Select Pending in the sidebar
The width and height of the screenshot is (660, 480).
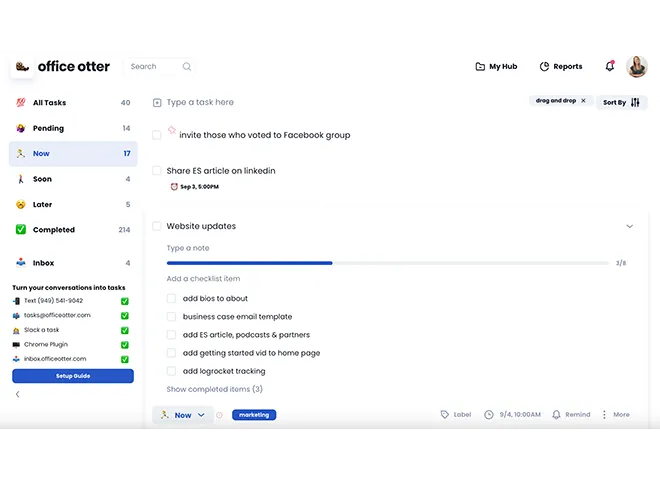click(48, 128)
